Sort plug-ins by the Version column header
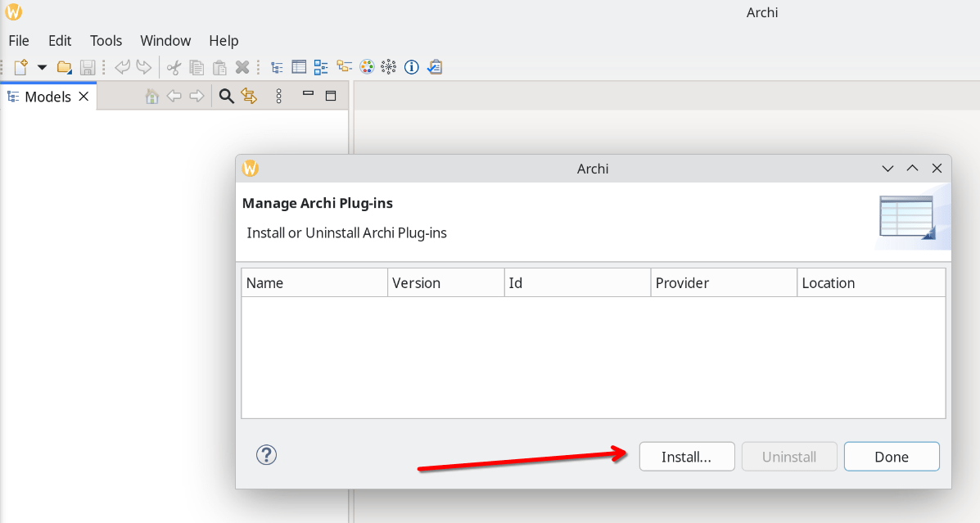The width and height of the screenshot is (980, 523). pos(445,283)
